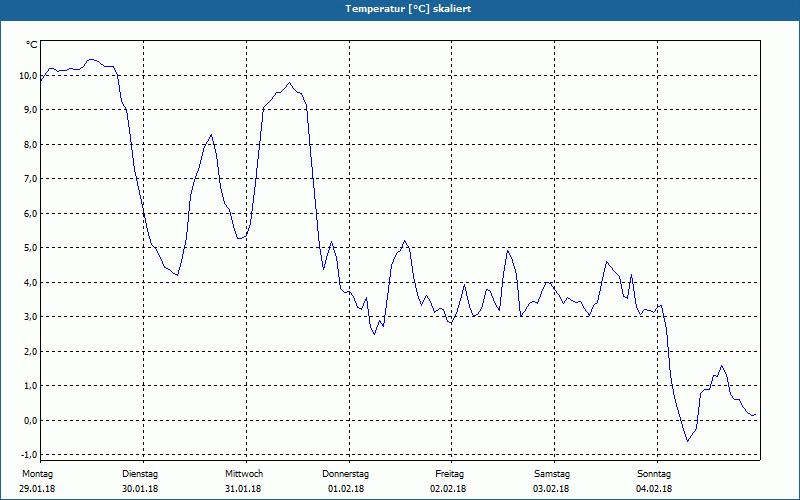Viewport: 800px width, 500px height.
Task: Pick the '5,0' y-axis value
Action: pyautogui.click(x=30, y=247)
